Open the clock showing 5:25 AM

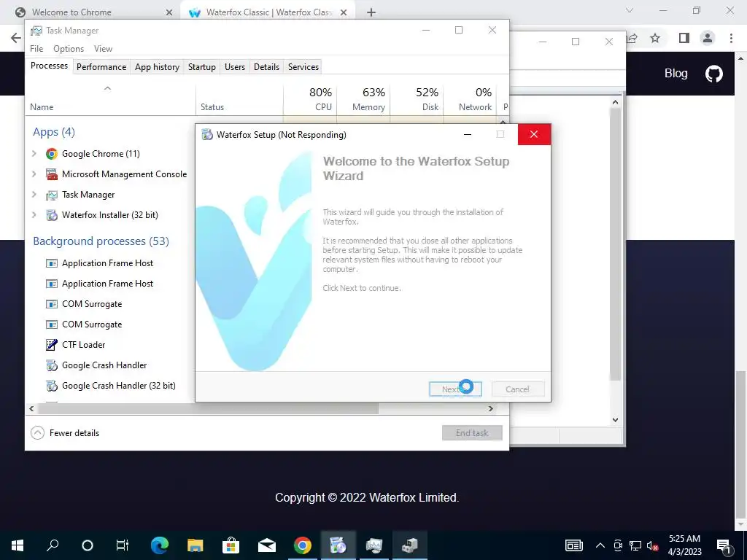pyautogui.click(x=684, y=545)
